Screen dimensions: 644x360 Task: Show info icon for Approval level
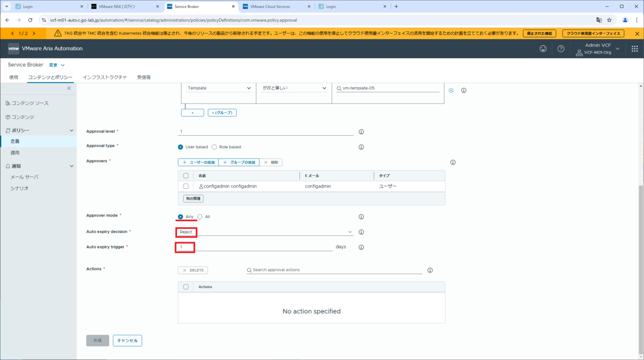coord(361,131)
